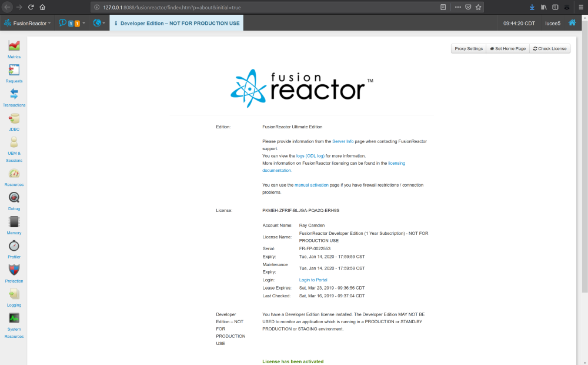Open the Debug bug icon

[x=14, y=198]
